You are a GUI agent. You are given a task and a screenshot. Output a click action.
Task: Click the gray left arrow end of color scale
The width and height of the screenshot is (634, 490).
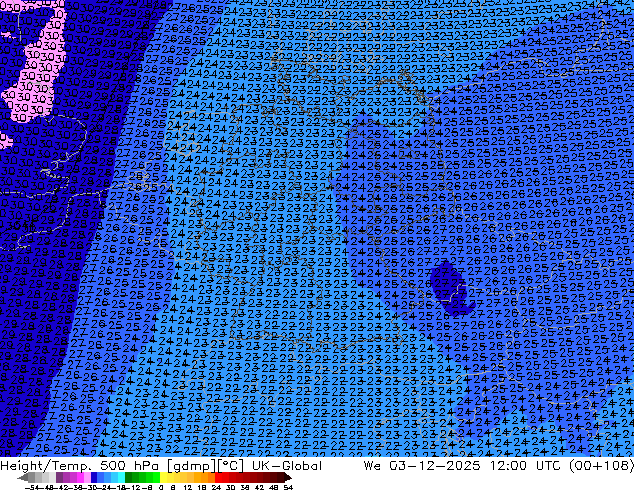tap(23, 478)
